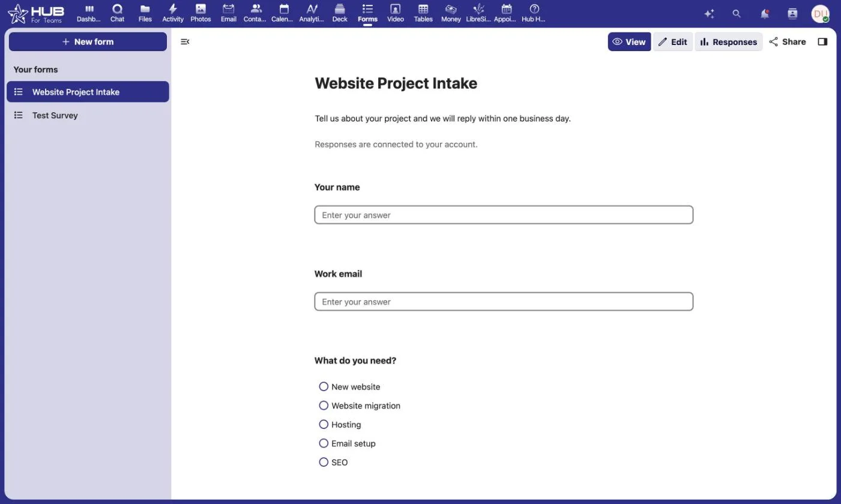
Task: Open unified search magnifier
Action: 737,13
